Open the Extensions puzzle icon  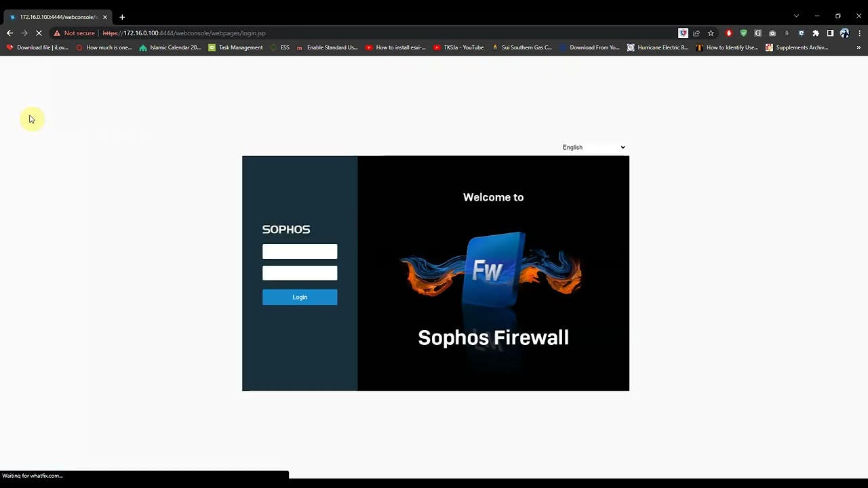(x=816, y=33)
